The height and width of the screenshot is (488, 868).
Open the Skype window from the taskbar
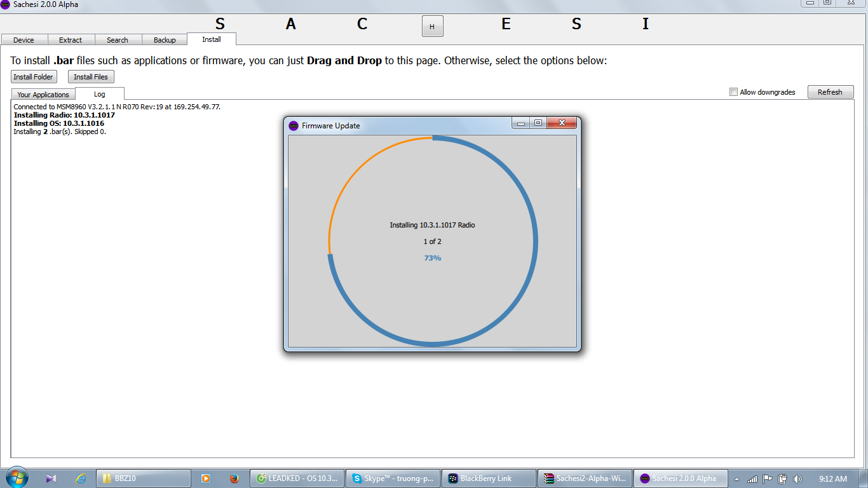tap(393, 478)
